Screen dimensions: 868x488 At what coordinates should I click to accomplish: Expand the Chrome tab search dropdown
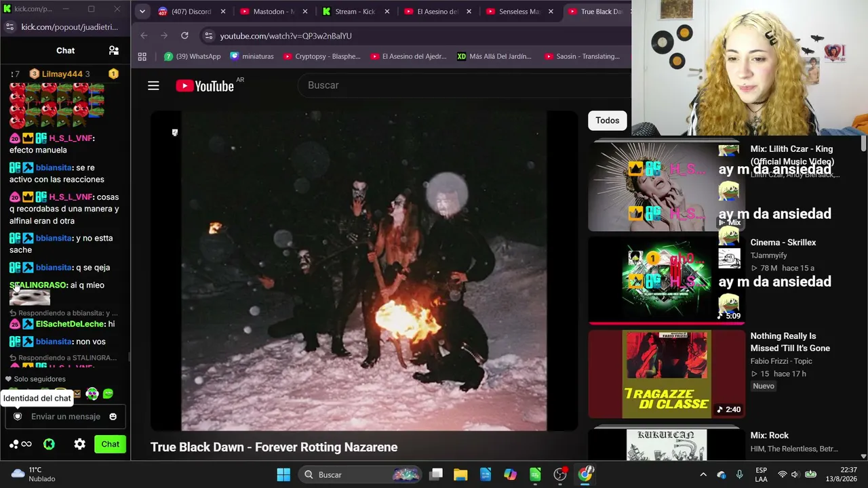click(142, 12)
